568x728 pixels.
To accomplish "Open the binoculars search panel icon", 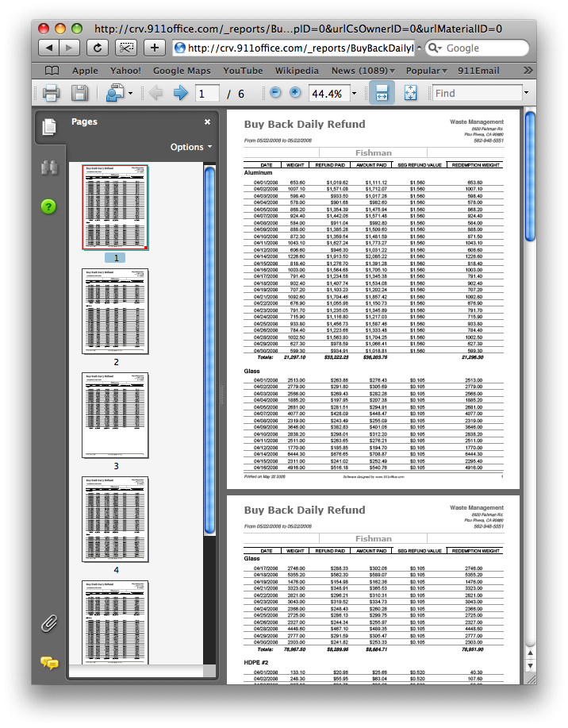I will point(49,168).
